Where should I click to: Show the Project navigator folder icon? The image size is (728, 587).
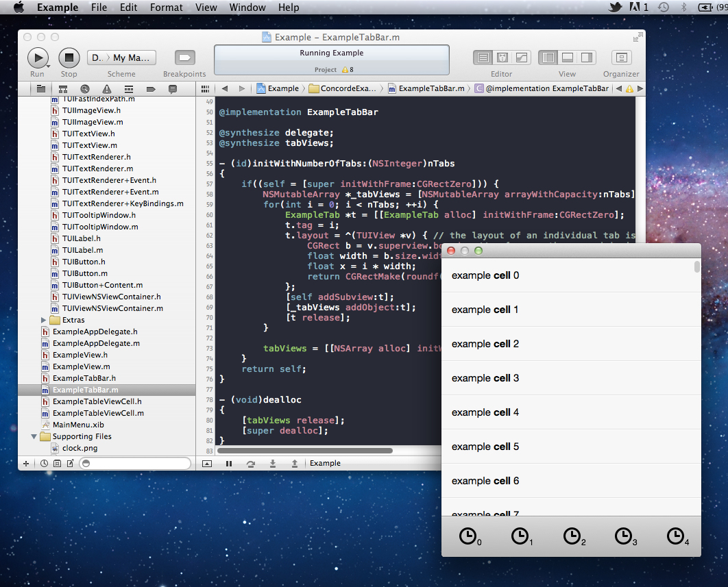tap(41, 88)
